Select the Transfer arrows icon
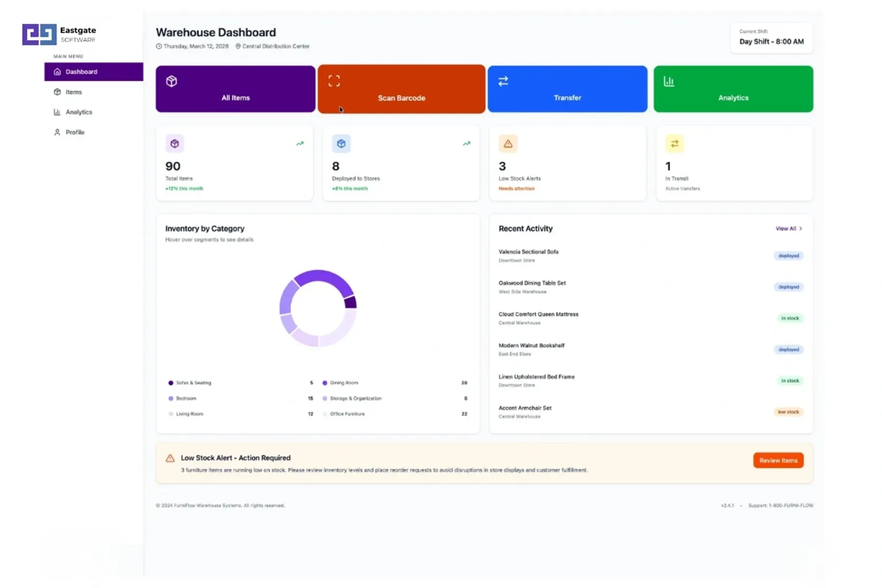 click(503, 80)
